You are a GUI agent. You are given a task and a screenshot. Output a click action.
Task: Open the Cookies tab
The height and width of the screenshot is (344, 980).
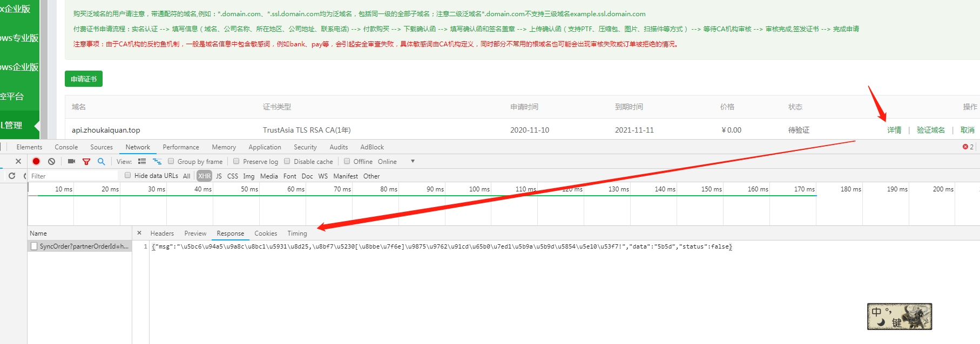[x=266, y=233]
